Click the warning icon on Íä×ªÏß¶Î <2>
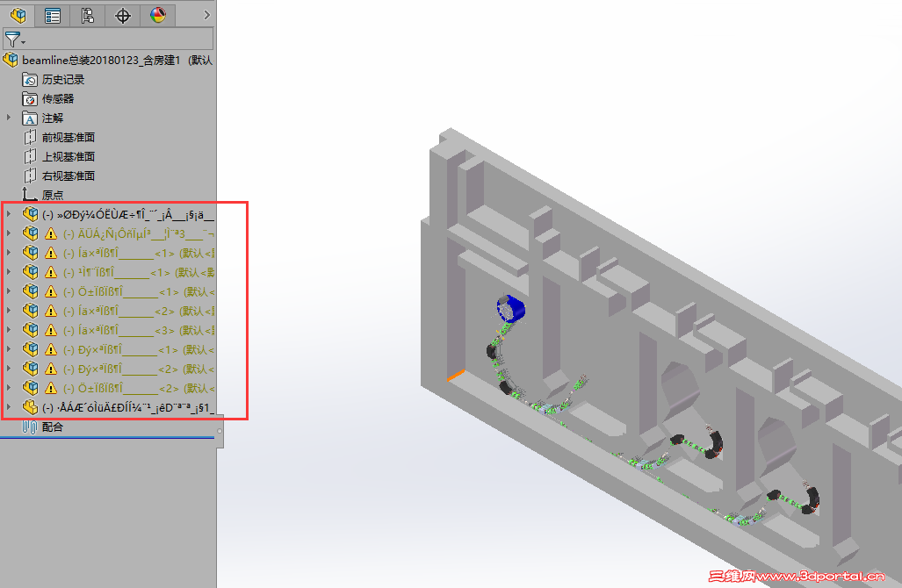Screen dimensions: 902x588 click(x=51, y=311)
